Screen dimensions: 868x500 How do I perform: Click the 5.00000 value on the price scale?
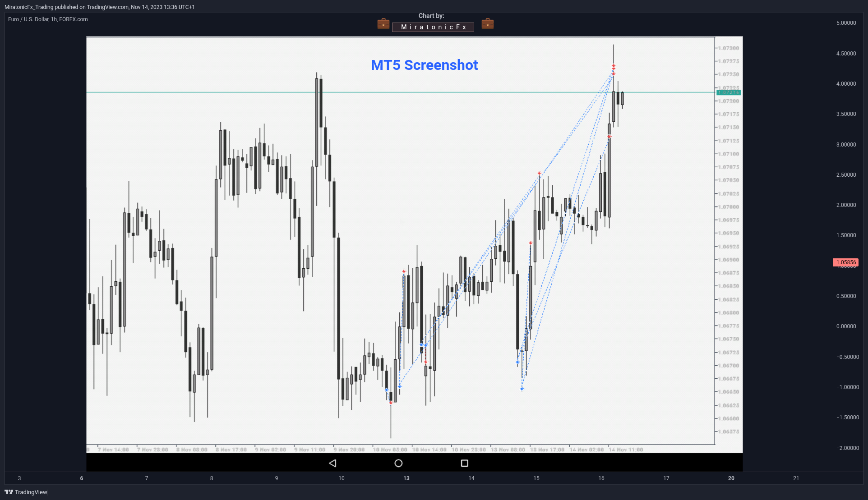coord(846,23)
